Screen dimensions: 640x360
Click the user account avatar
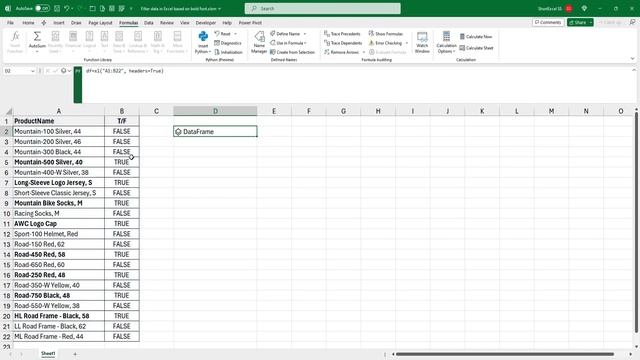coord(569,8)
